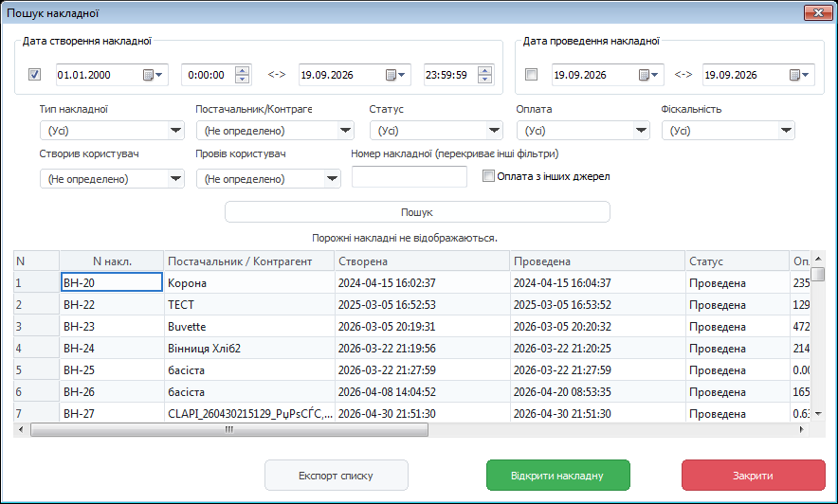Screen dimensions: 838x504
Task: Click supplier cell 'ТЕСТ'
Action: click(x=249, y=304)
